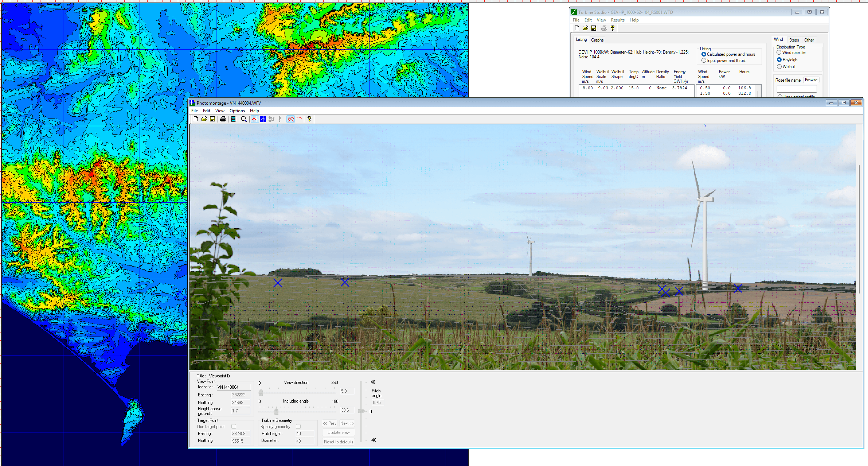The image size is (868, 466).
Task: Click the Print icon in Photomontage toolbar
Action: click(223, 119)
